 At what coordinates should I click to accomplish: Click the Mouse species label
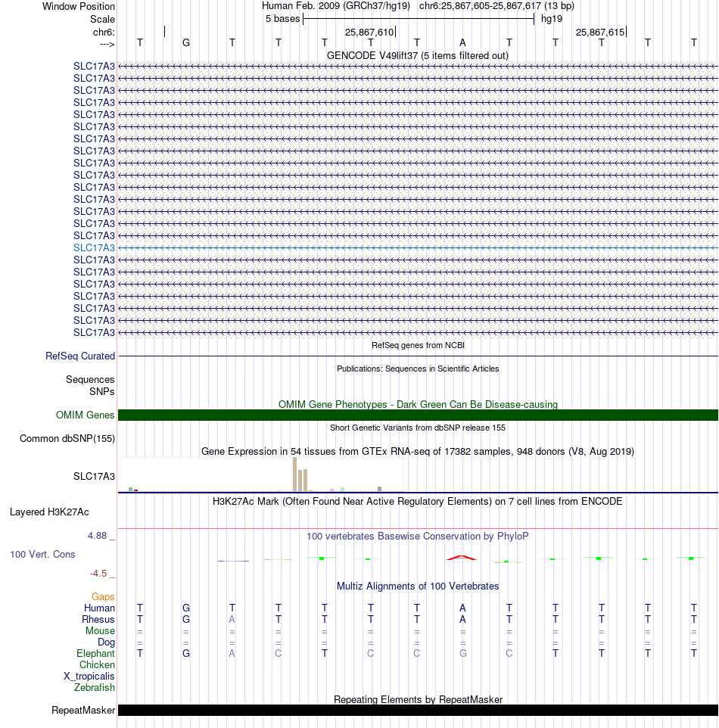pos(100,631)
